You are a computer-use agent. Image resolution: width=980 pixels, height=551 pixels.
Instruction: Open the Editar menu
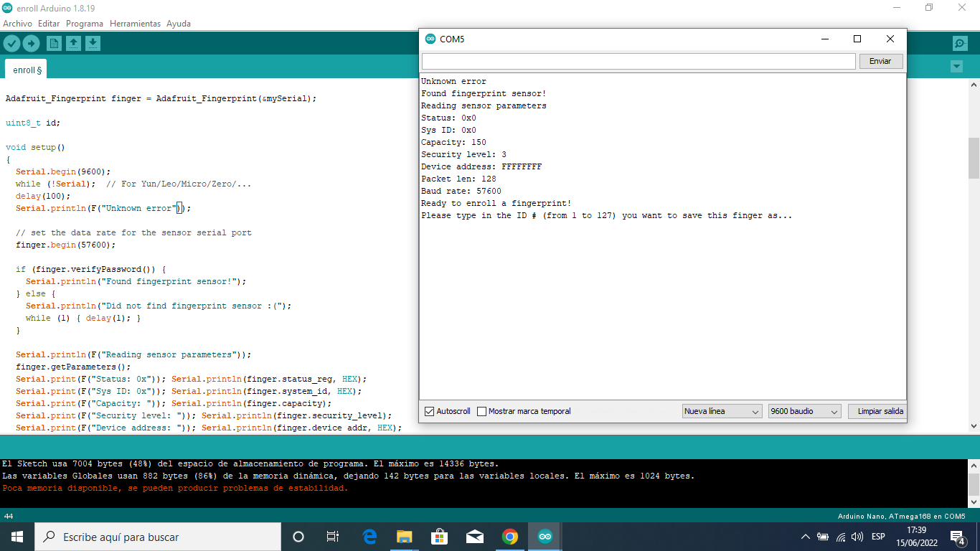(x=49, y=24)
